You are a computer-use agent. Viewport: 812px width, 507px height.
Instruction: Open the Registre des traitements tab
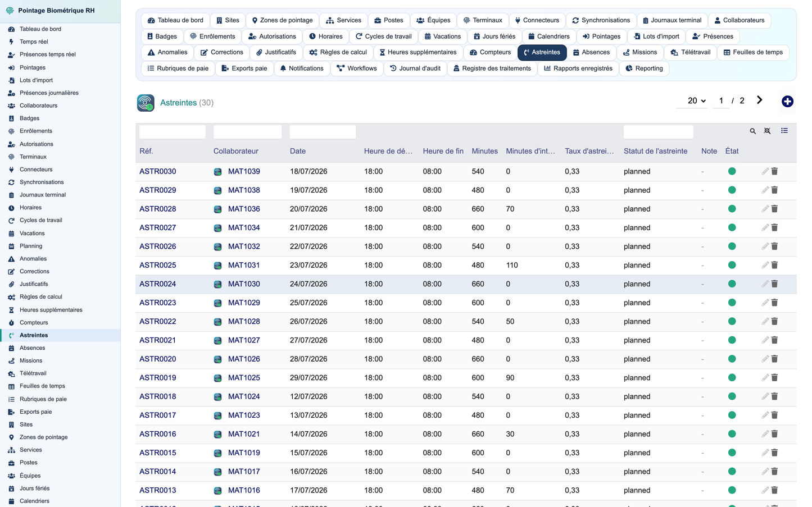tap(492, 68)
